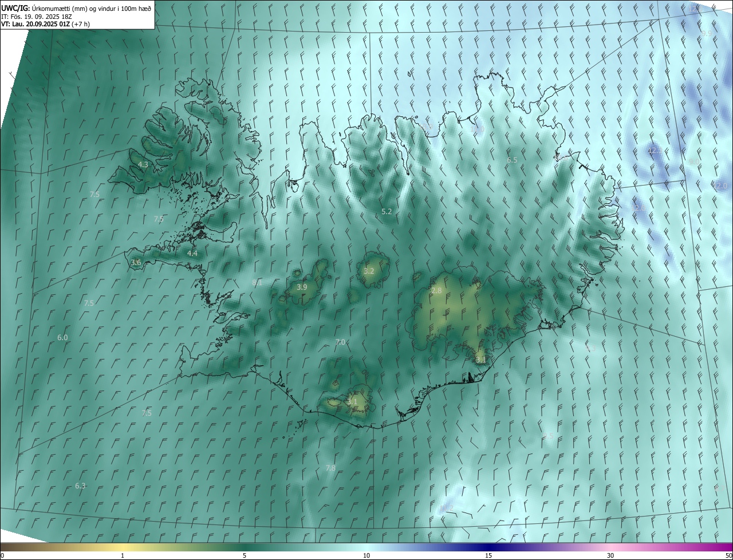Image resolution: width=733 pixels, height=560 pixels.
Task: Click the "IT: Fös. 19. 09. 2025 18Z" line
Action: coord(37,17)
